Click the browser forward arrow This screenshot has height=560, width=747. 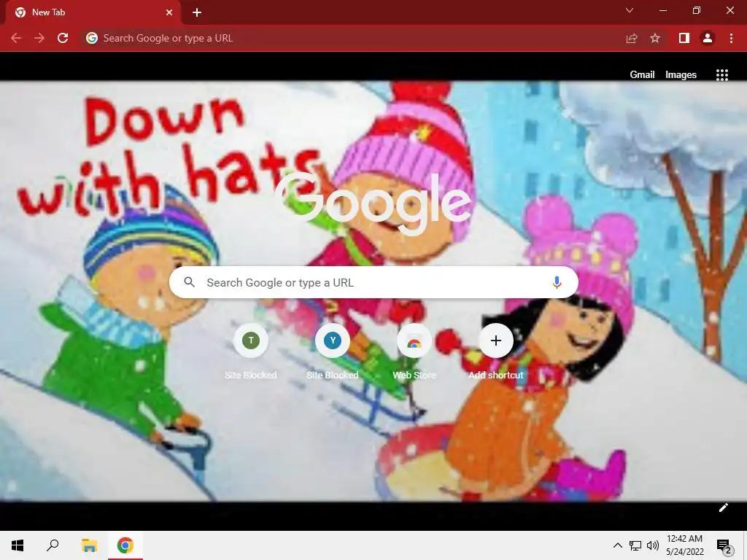tap(39, 38)
